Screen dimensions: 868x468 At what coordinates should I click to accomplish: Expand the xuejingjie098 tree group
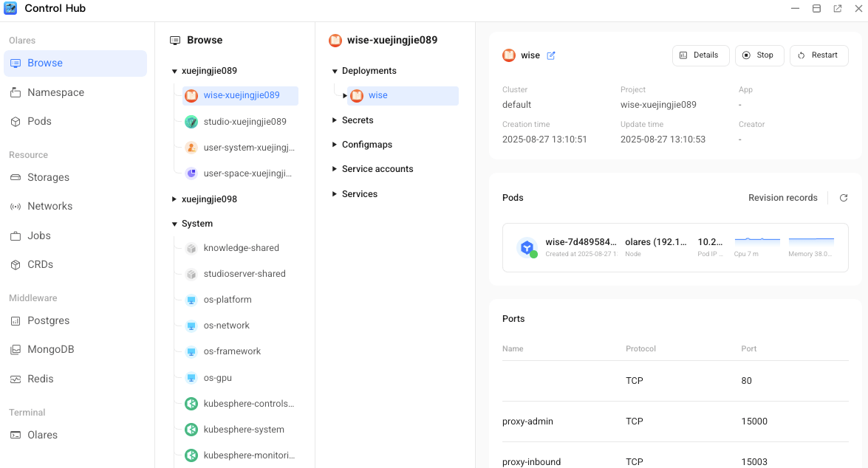tap(174, 199)
